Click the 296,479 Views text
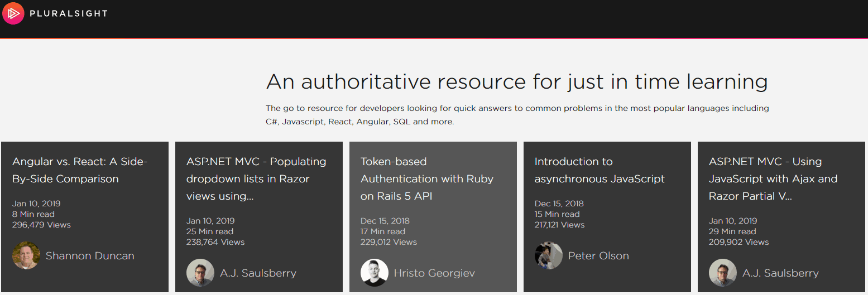This screenshot has width=868, height=295. (x=41, y=225)
